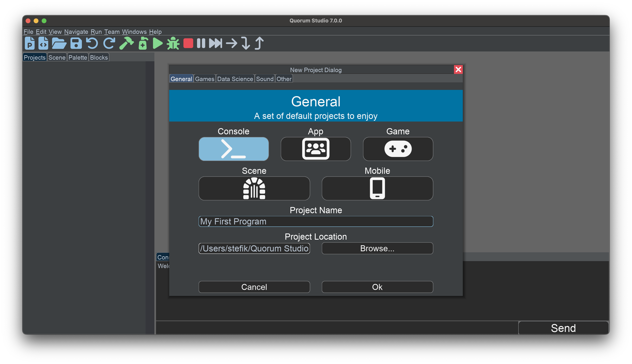The image size is (632, 364).
Task: Switch to the Other dialog tab
Action: tap(284, 79)
